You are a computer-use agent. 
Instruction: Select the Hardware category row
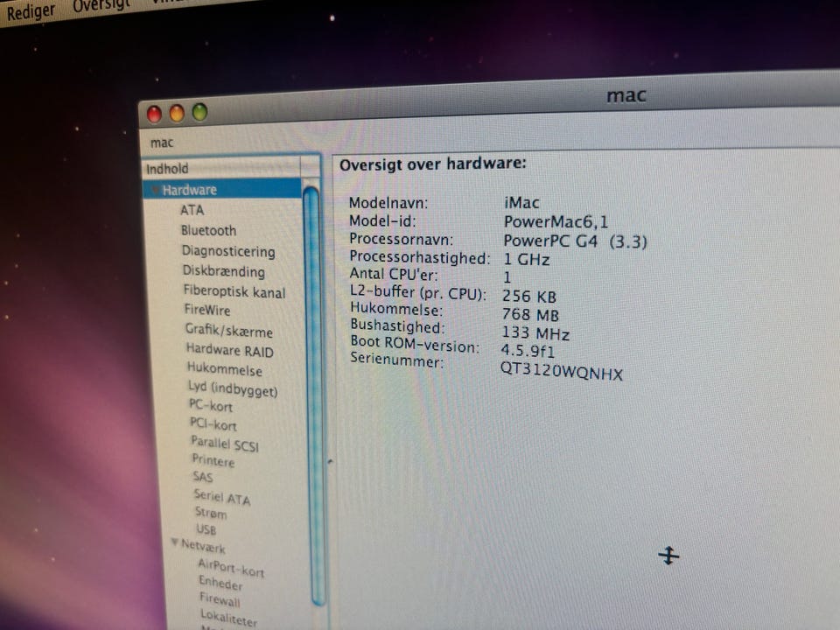click(x=222, y=189)
